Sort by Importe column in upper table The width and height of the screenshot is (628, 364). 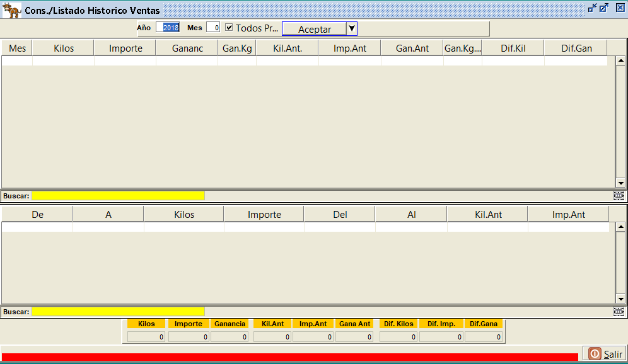tap(125, 48)
